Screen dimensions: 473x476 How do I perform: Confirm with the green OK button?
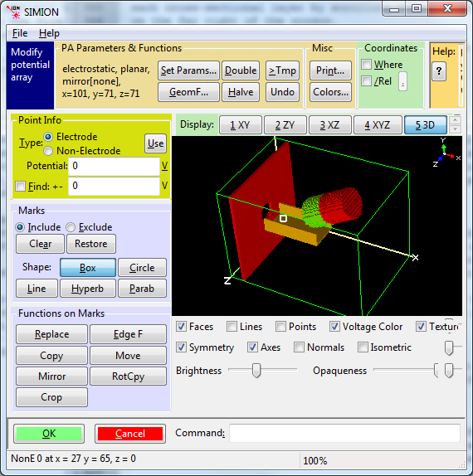pyautogui.click(x=49, y=434)
